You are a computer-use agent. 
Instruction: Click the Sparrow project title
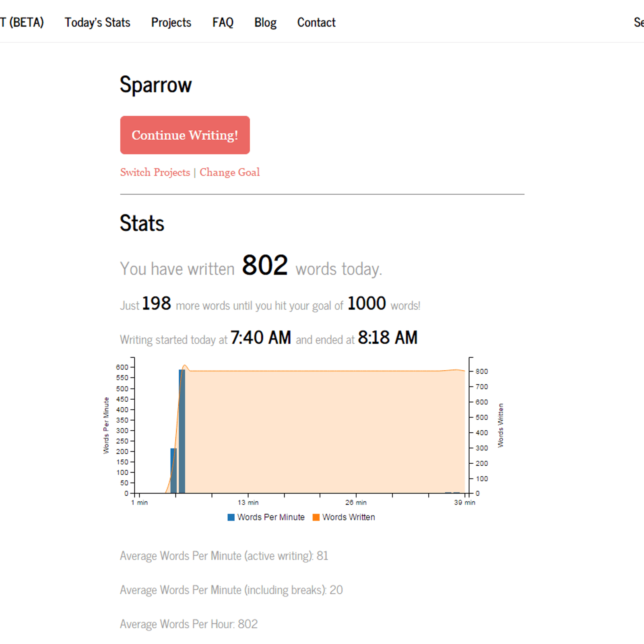[x=156, y=85]
